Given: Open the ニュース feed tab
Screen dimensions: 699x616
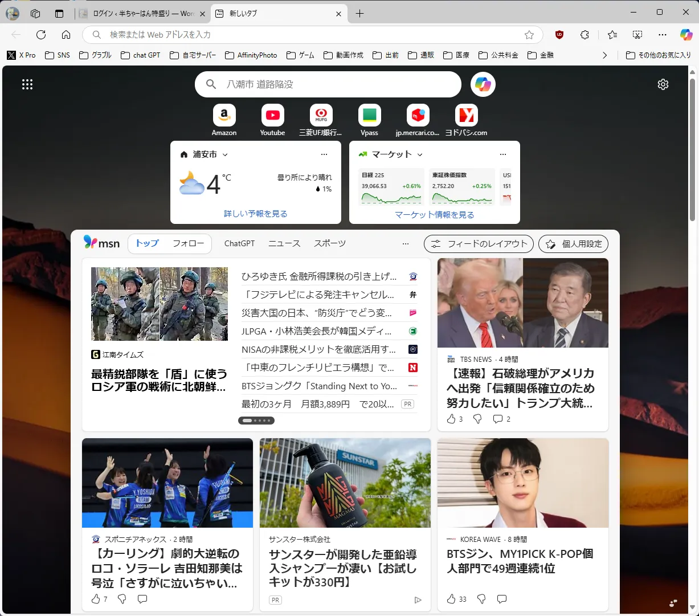Looking at the screenshot, I should tap(284, 243).
